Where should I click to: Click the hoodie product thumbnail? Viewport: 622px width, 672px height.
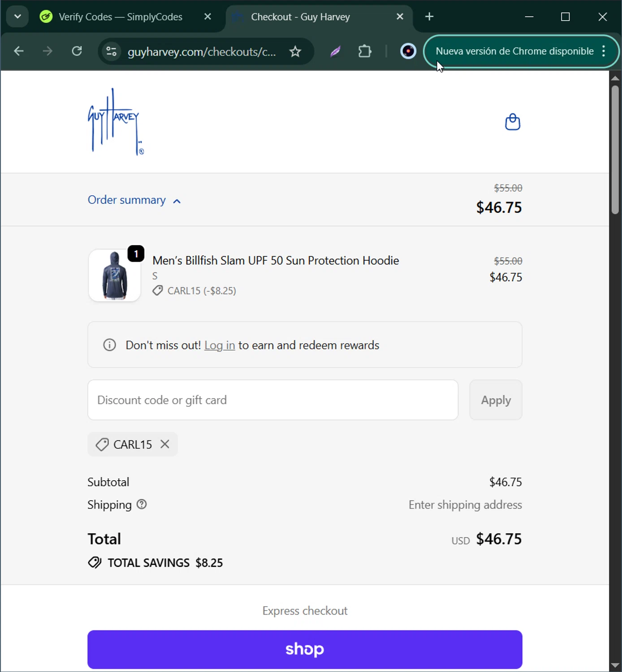[x=115, y=276]
